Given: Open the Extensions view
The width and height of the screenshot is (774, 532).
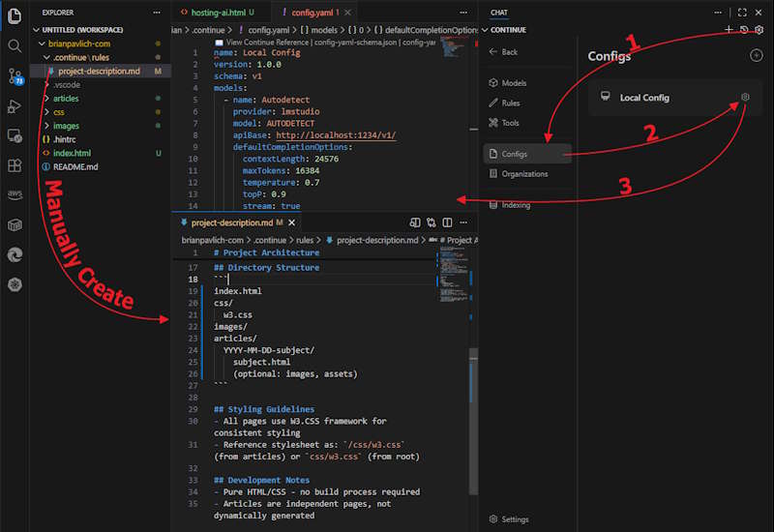Looking at the screenshot, I should pyautogui.click(x=15, y=165).
